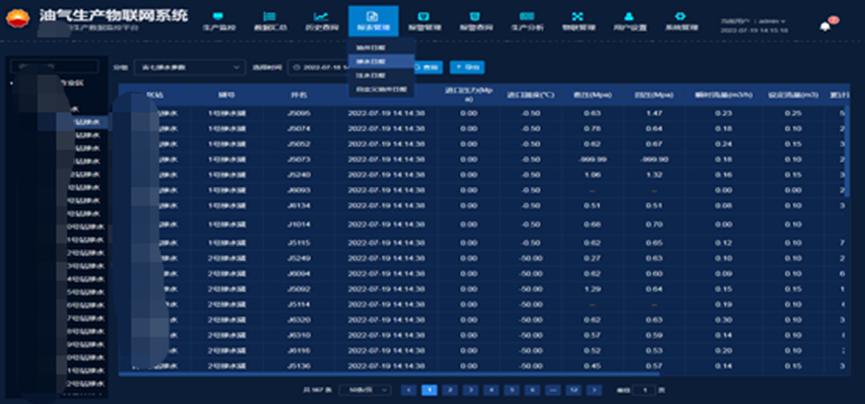Open the admin user dropdown arrow

coord(783,21)
